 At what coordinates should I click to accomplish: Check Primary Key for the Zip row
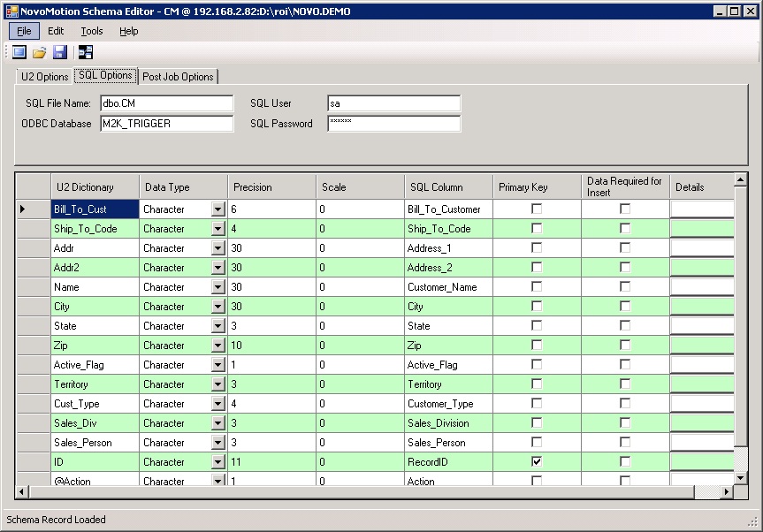coord(537,346)
